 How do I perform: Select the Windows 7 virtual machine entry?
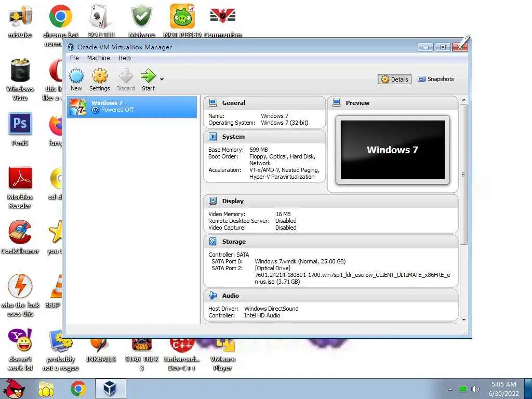[132, 107]
